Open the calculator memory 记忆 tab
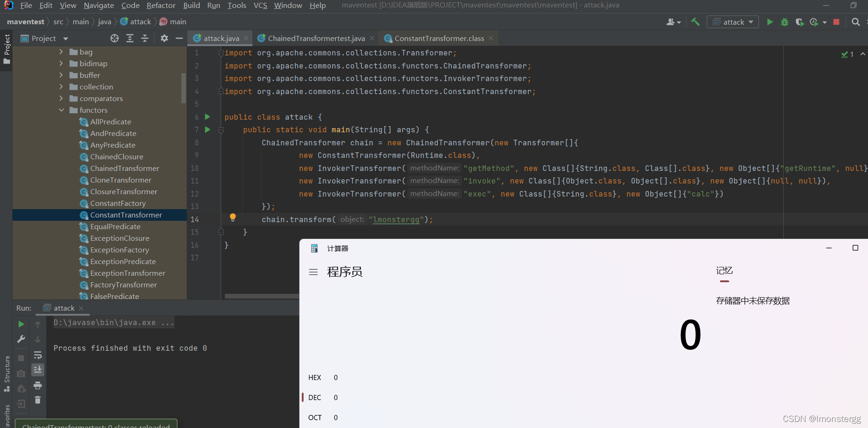 click(724, 271)
